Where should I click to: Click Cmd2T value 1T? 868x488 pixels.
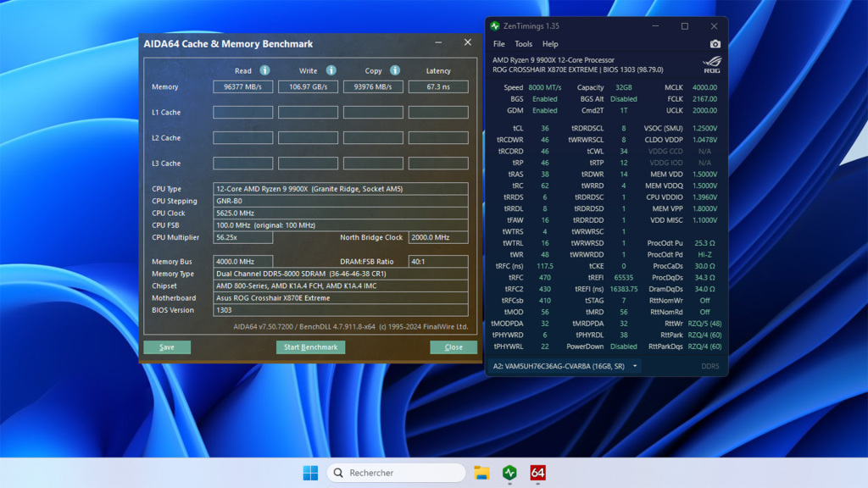pos(623,111)
